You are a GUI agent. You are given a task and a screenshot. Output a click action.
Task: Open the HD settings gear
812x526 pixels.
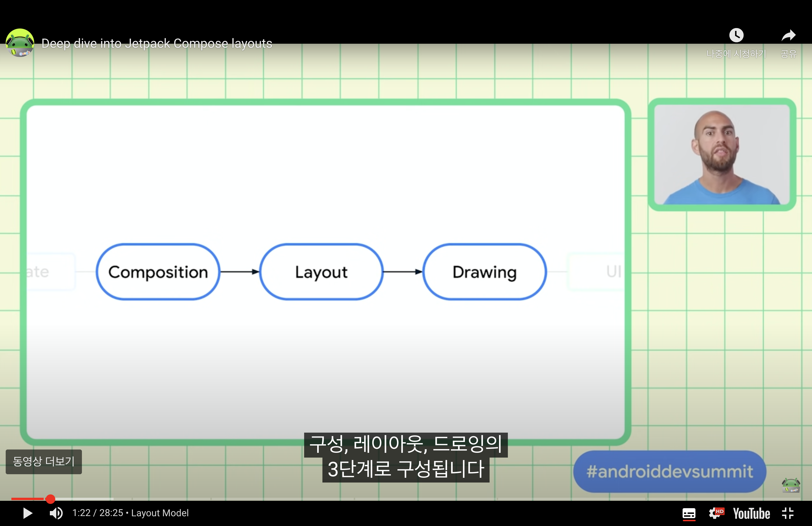point(715,513)
